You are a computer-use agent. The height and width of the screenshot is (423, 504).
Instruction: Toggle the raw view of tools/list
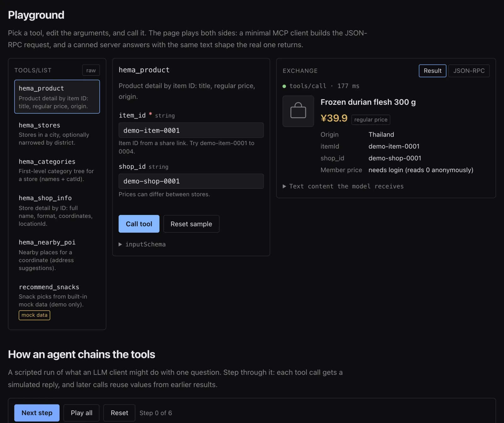pos(91,70)
